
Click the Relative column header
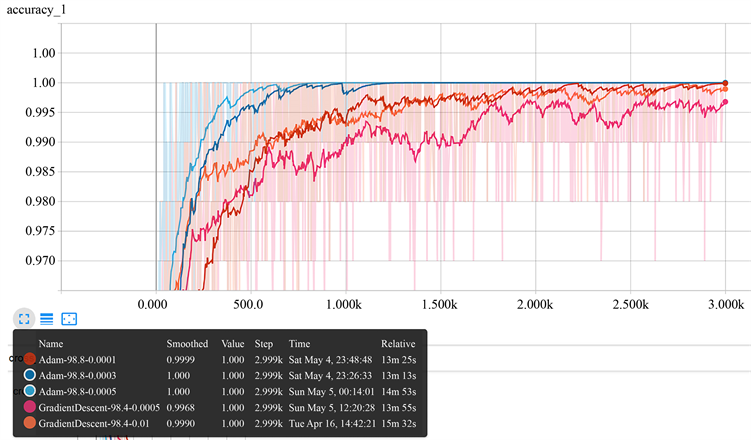pyautogui.click(x=398, y=343)
